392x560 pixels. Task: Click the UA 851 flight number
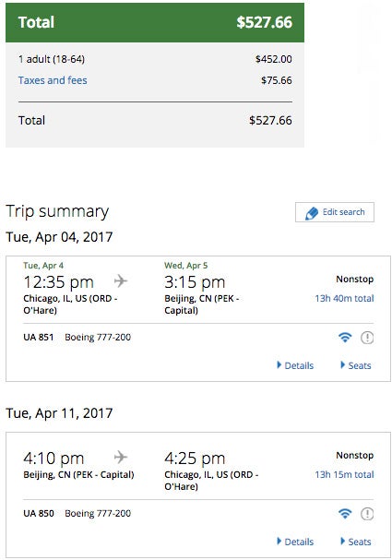[x=39, y=337]
